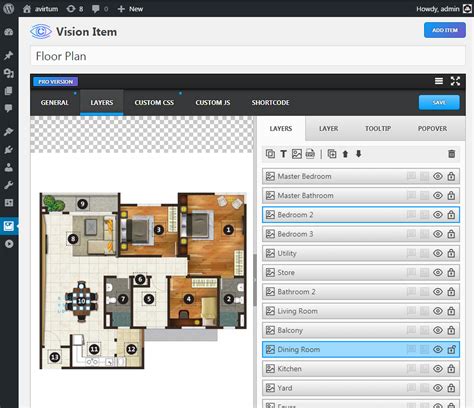Unlock the Dining Room layer
The width and height of the screenshot is (474, 408).
pyautogui.click(x=451, y=349)
